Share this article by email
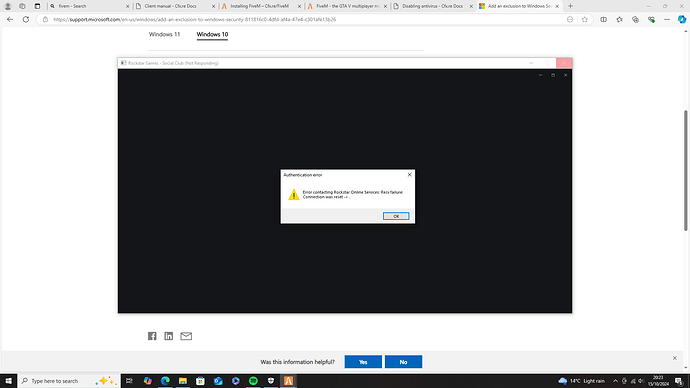The width and height of the screenshot is (690, 388). point(186,336)
